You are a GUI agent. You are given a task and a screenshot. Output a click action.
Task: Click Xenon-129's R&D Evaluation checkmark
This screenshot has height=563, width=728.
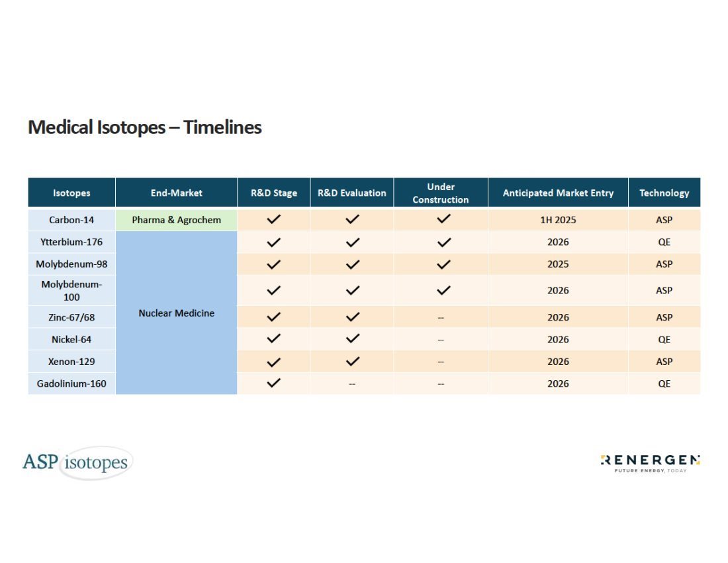coord(353,362)
